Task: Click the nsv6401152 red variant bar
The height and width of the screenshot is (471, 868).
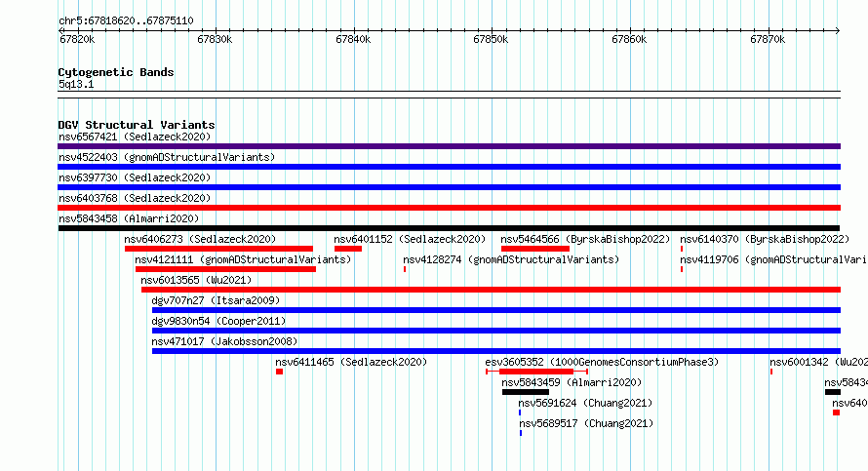Action: (x=347, y=249)
